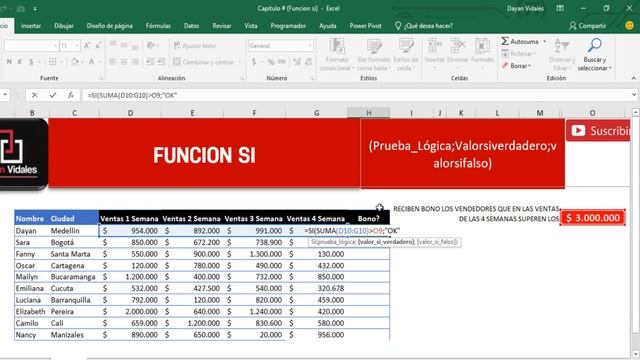The width and height of the screenshot is (640, 360).
Task: Switch to the Fórmulas tab
Action: coord(158,26)
